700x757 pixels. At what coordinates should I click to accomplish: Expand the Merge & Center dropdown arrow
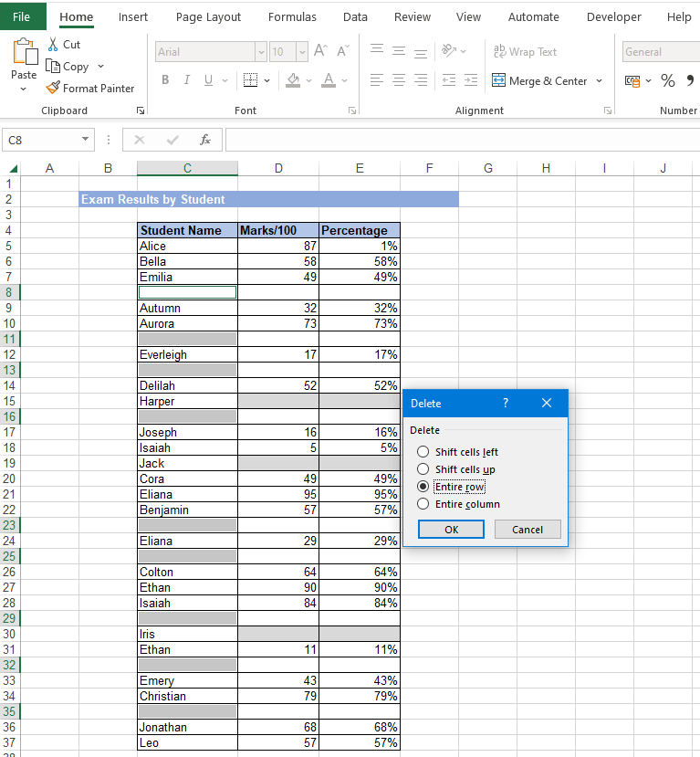click(600, 81)
